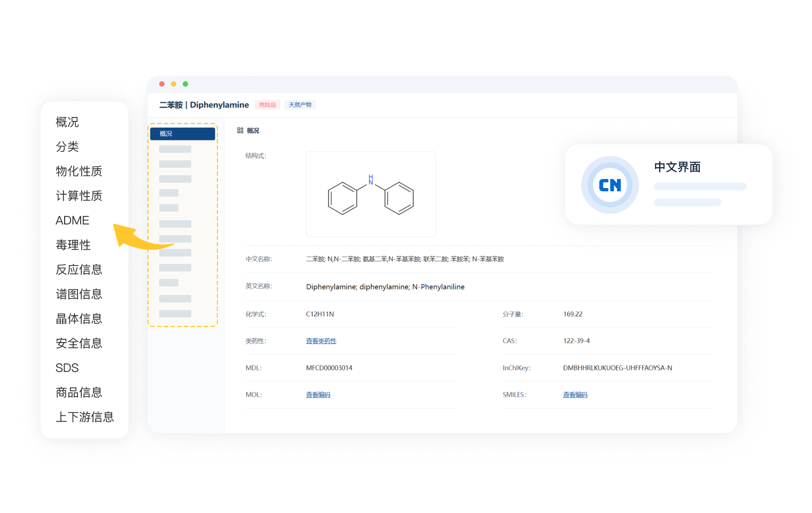The width and height of the screenshot is (812, 513).
Task: Click the grid icon beside 概况 heading
Action: coord(240,130)
